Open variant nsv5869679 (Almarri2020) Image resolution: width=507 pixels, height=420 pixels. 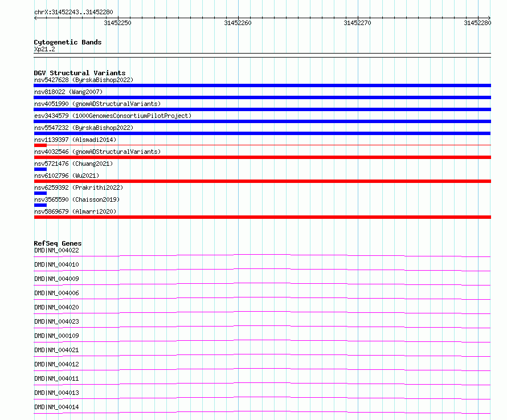pyautogui.click(x=75, y=211)
